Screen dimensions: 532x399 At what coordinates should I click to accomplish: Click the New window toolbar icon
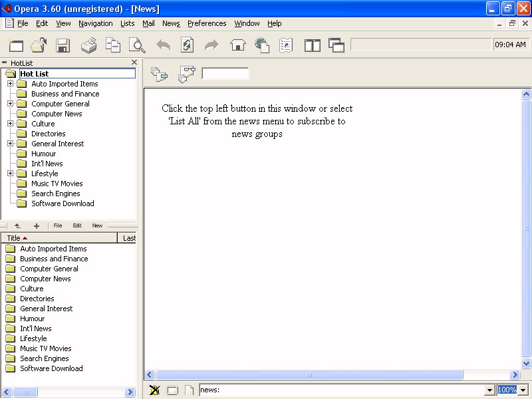point(15,45)
